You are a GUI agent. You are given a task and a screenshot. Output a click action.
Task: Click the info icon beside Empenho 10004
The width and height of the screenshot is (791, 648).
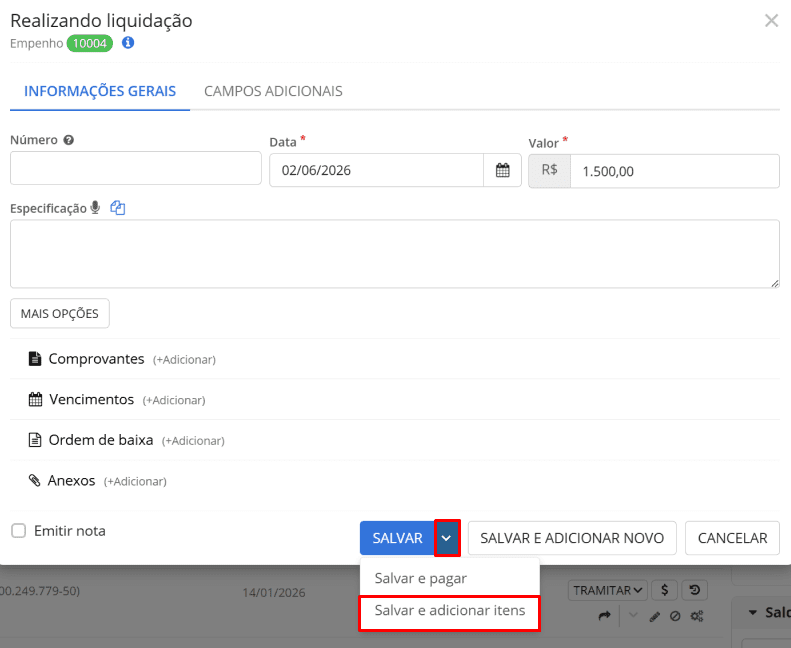(128, 43)
